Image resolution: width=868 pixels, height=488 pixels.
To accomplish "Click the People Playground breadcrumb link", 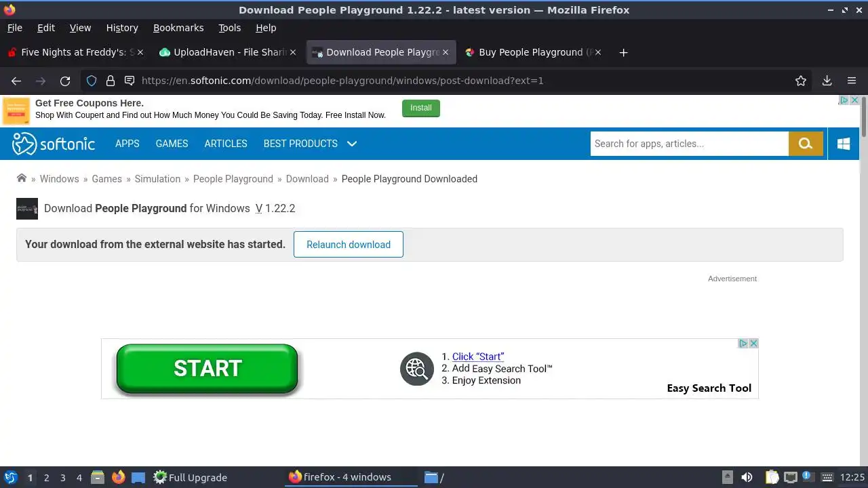I will click(233, 179).
